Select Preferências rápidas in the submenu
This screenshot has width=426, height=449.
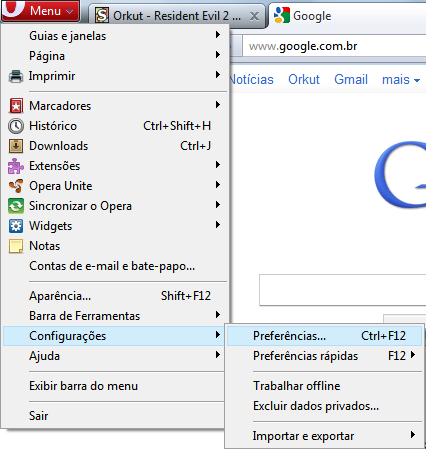tap(324, 356)
